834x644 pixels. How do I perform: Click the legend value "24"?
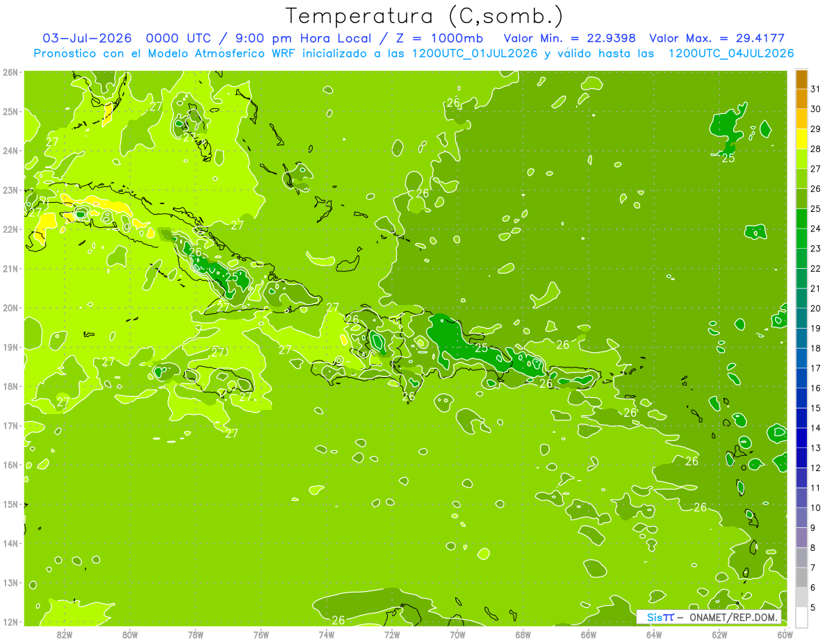[x=816, y=229]
